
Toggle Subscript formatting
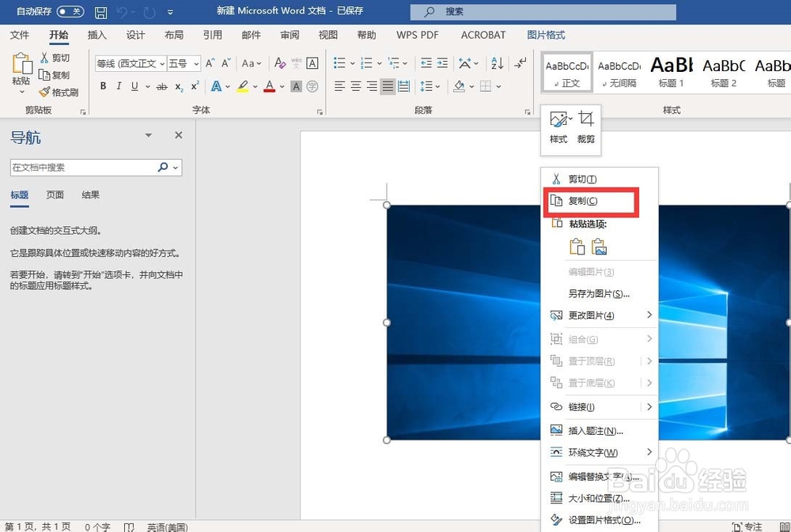pos(179,87)
